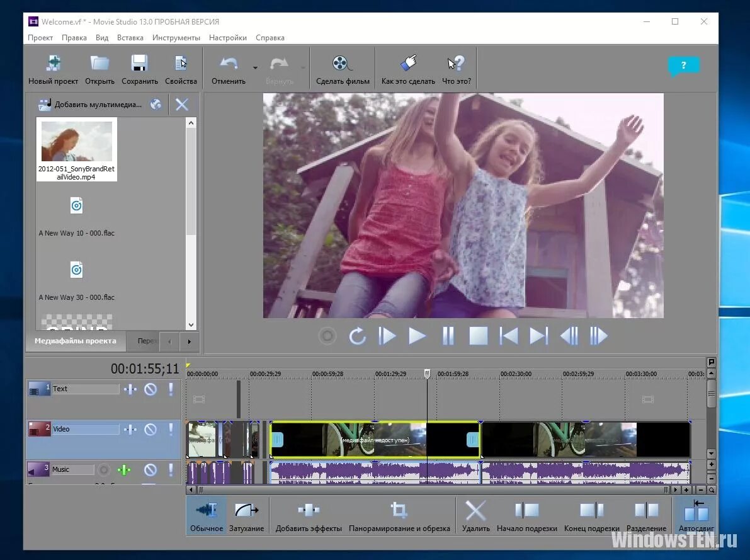Open Панорамирование и обрезка tool

click(x=399, y=515)
